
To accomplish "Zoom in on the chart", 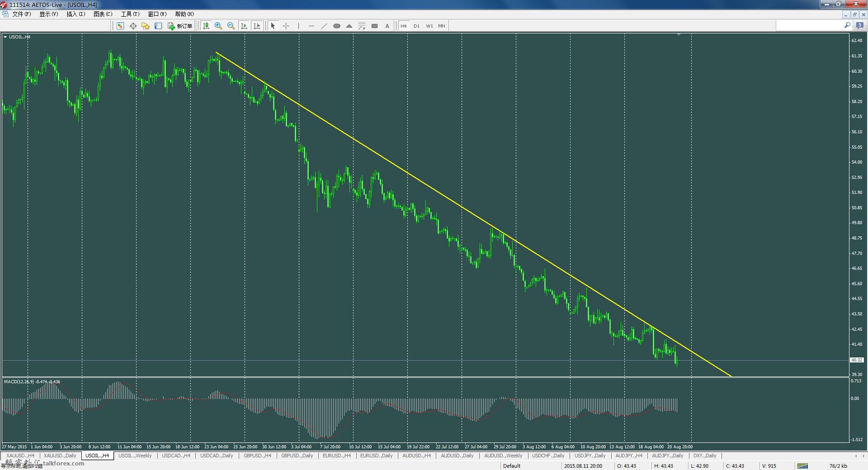I will [x=218, y=26].
